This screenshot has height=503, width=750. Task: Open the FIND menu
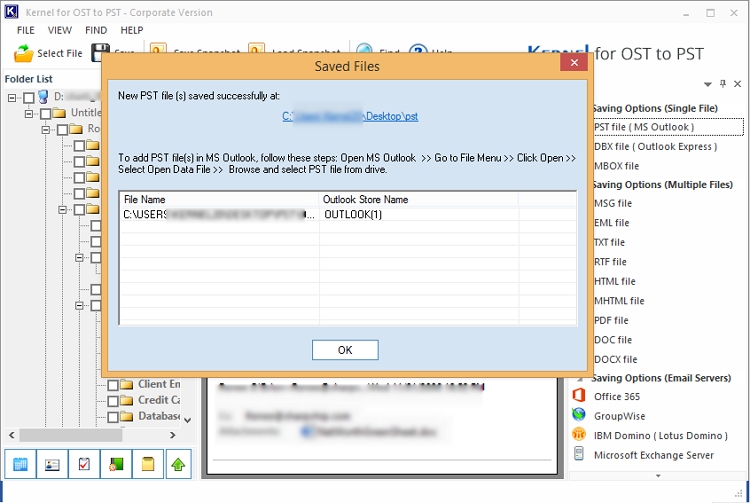(96, 30)
